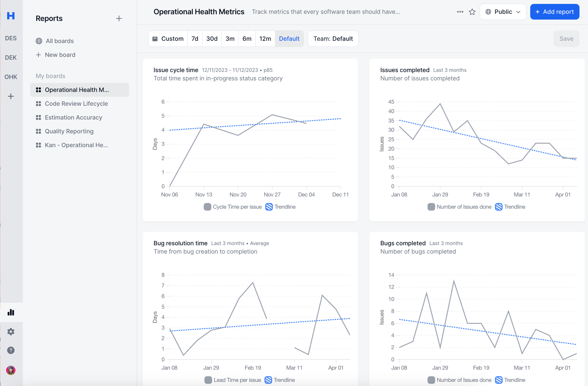Open the Code Review Lifecycle board

(76, 103)
